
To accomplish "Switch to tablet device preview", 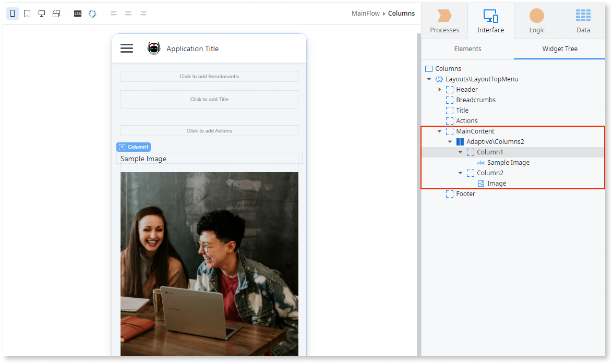I will 27,14.
